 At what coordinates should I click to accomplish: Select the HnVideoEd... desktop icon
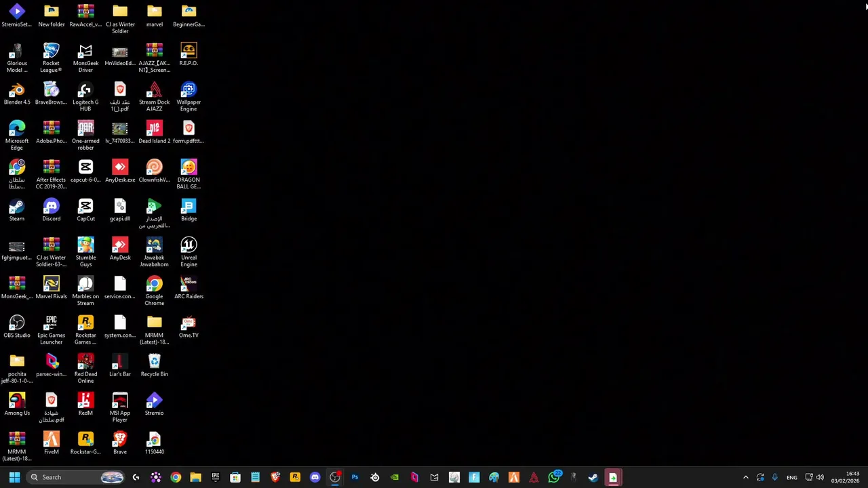point(120,55)
